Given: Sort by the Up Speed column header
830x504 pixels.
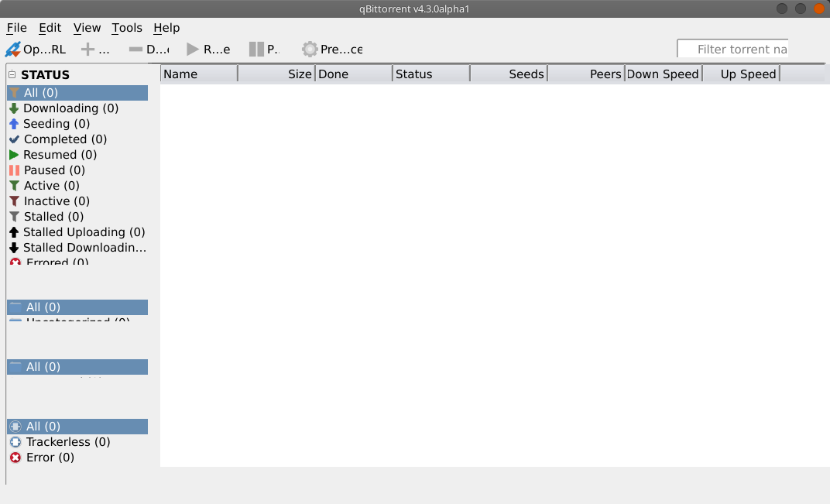Looking at the screenshot, I should [741, 74].
